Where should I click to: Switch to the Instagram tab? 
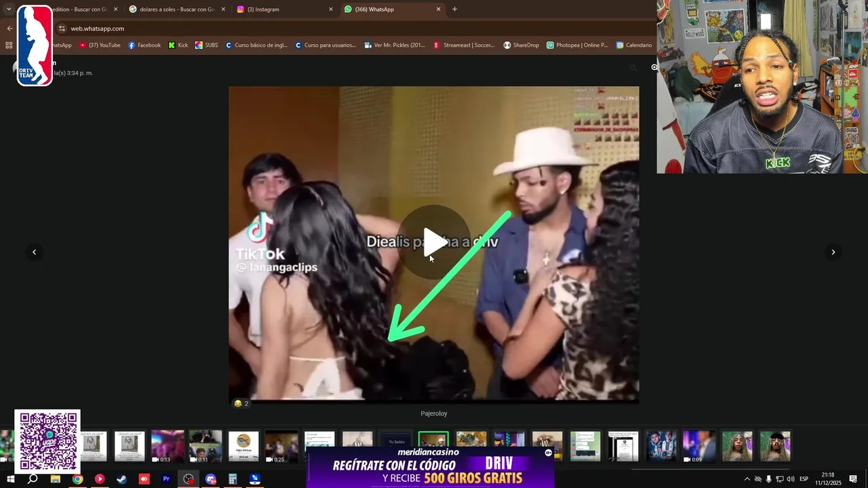285,9
